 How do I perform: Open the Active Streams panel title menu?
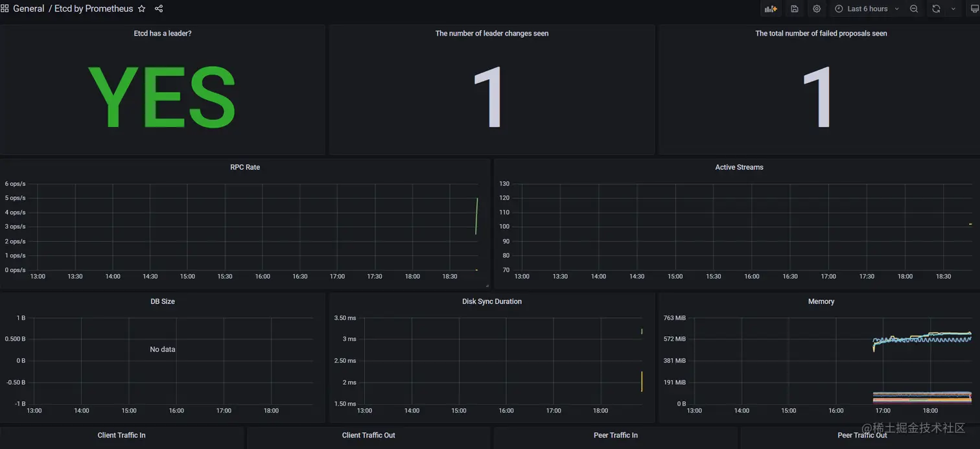tap(740, 167)
